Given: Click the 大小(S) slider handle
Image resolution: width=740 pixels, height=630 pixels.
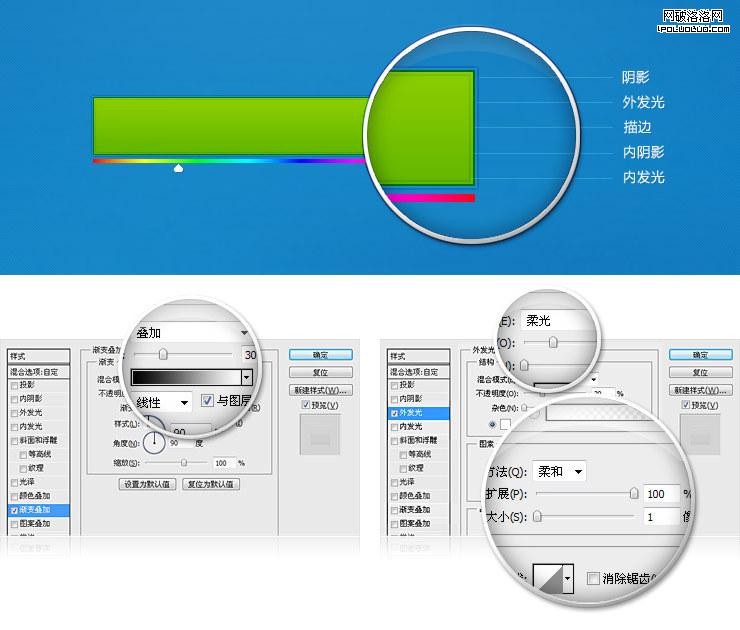Looking at the screenshot, I should pos(537,517).
